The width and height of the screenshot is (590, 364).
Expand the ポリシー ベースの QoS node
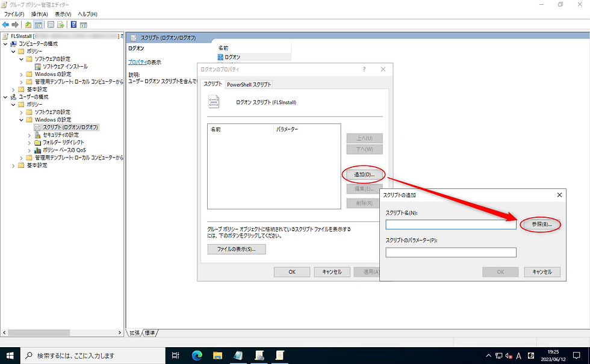(x=29, y=150)
